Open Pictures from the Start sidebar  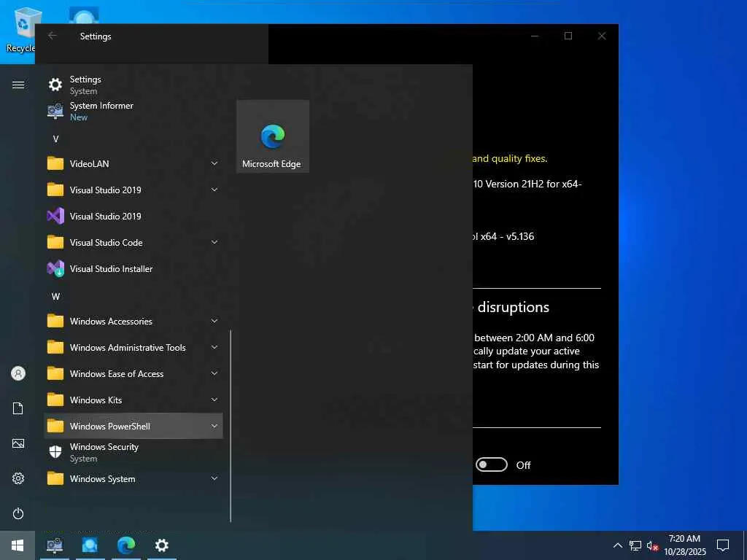click(x=18, y=444)
